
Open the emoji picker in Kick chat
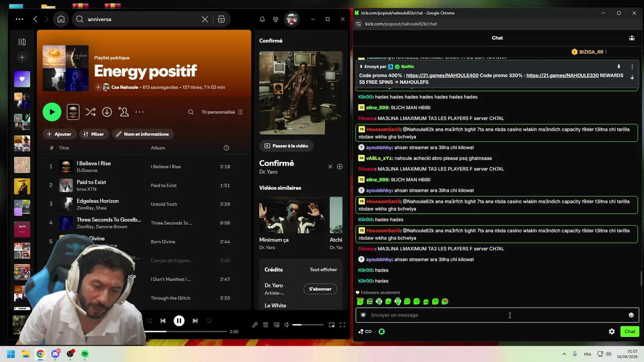click(631, 315)
